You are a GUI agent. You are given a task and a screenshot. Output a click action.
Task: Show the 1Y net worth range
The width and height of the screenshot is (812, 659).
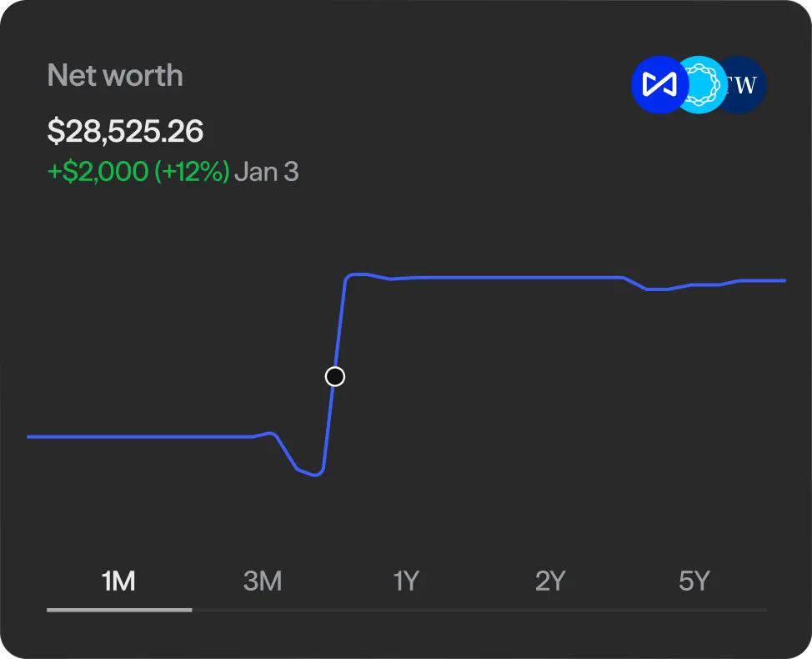[405, 581]
